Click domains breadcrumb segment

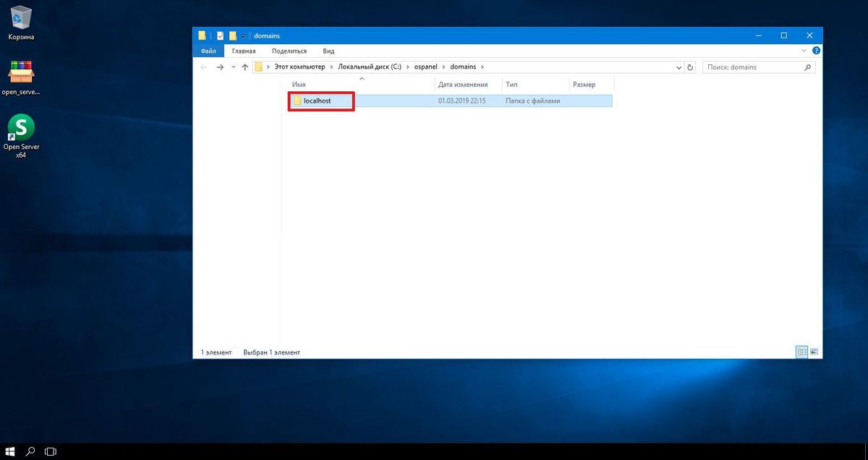point(463,67)
